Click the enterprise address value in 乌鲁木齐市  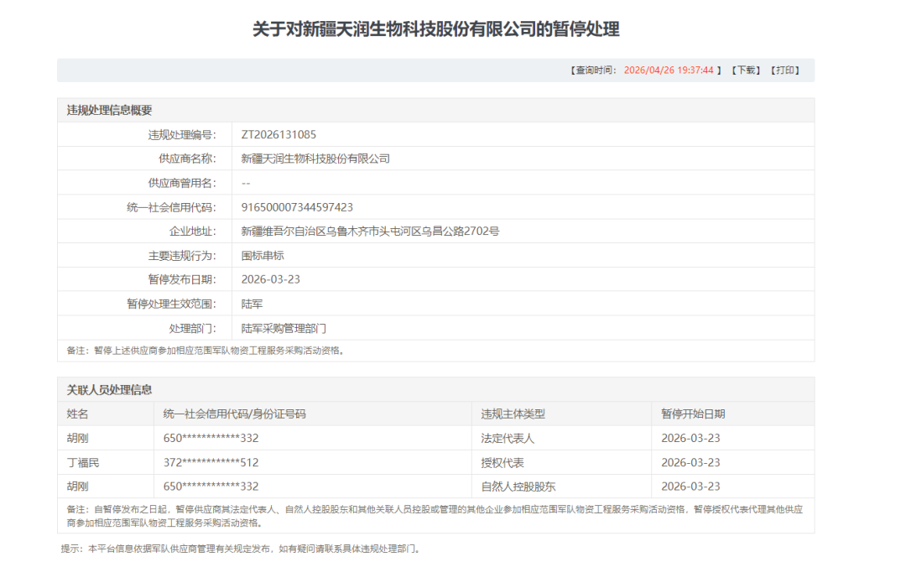[x=370, y=232]
